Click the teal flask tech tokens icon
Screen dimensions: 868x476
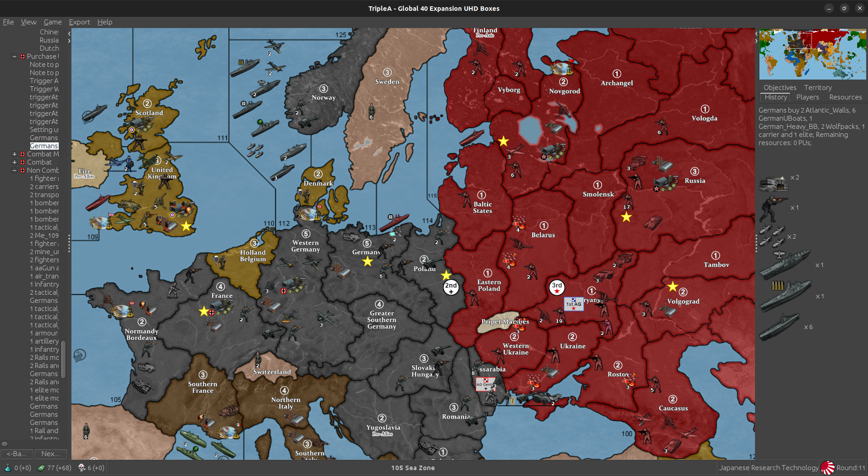point(8,468)
